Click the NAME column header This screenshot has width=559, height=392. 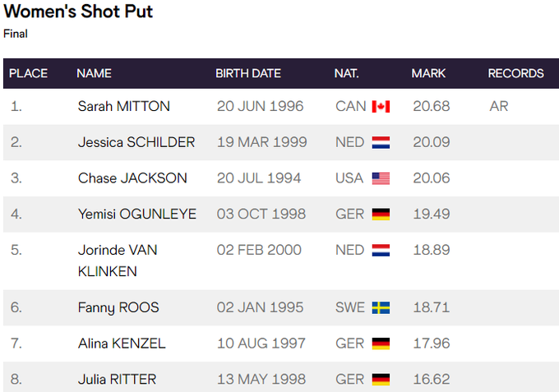pyautogui.click(x=94, y=73)
